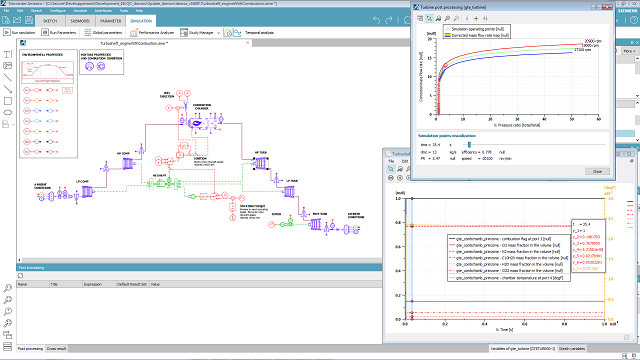The height and width of the screenshot is (360, 640).
Task: Click the top zoom magnifier in left sidebar
Action: coord(7,288)
